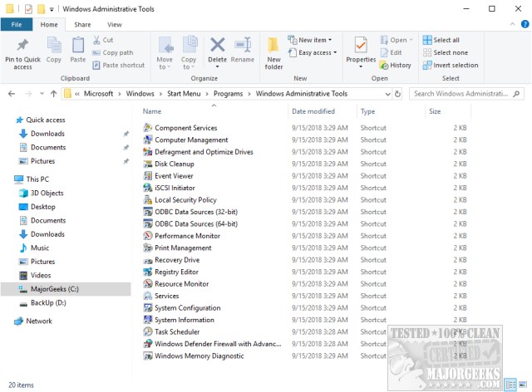Sort by the Date modified column header
The width and height of the screenshot is (532, 392).
click(x=313, y=111)
